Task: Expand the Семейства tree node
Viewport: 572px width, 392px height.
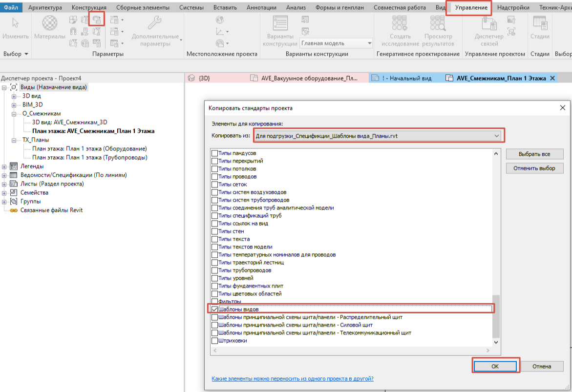Action: click(5, 193)
